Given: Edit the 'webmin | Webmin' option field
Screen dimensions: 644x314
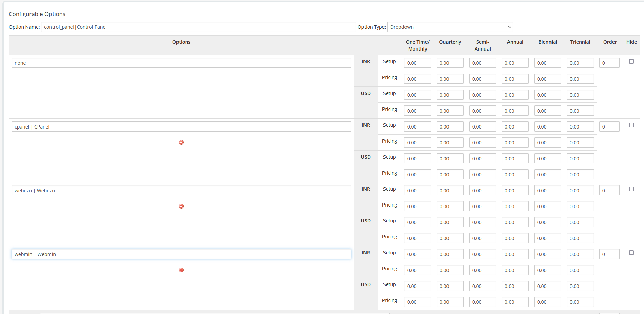Looking at the screenshot, I should pyautogui.click(x=181, y=254).
